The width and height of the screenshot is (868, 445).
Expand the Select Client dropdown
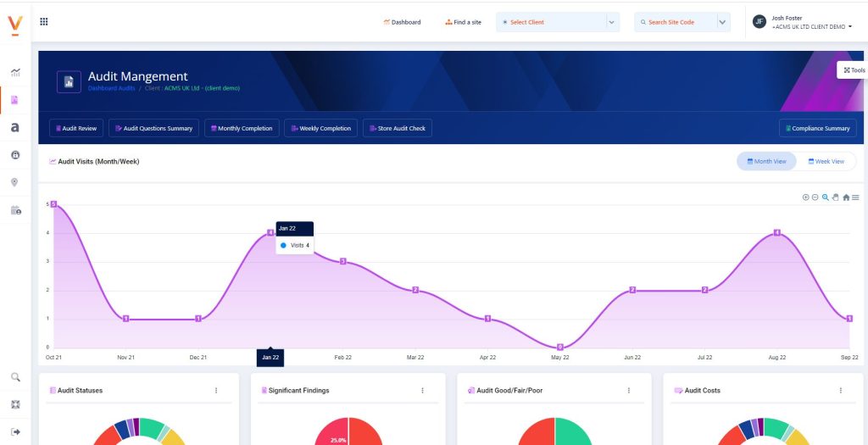[x=611, y=22]
